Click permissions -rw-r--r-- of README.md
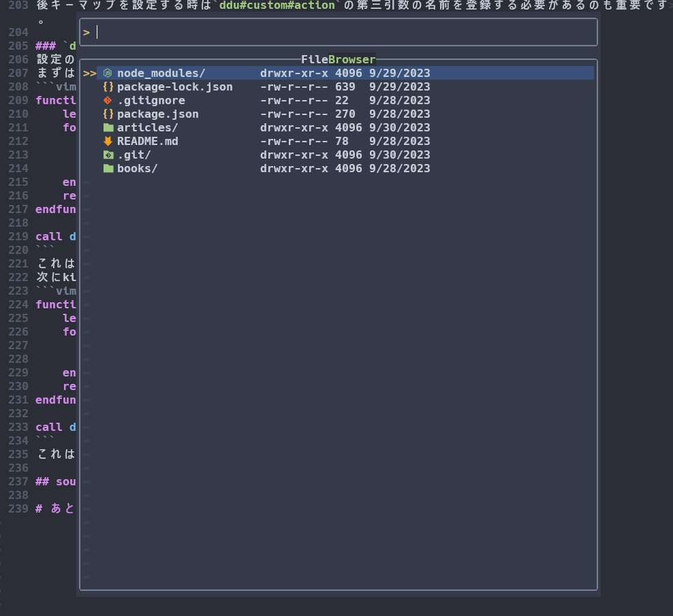Viewport: 673px width, 616px height. click(294, 141)
